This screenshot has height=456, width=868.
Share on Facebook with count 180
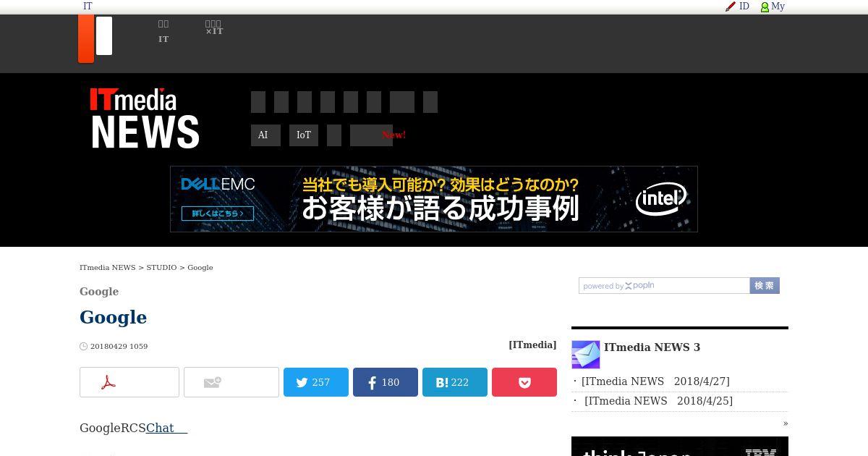pos(386,382)
